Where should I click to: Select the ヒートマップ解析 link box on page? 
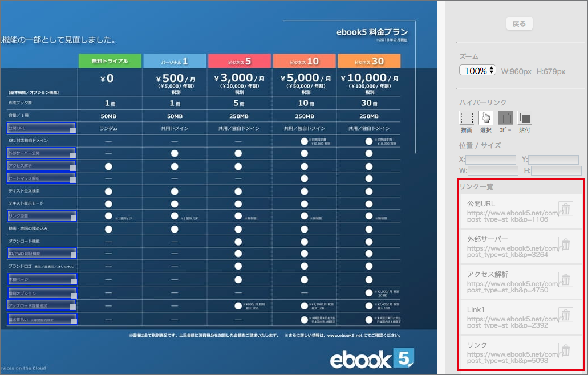(41, 178)
